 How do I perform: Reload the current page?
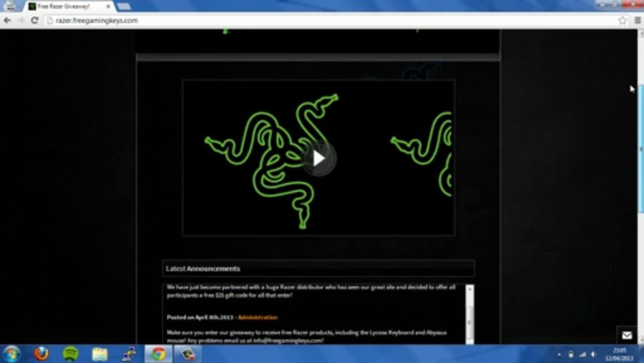click(x=34, y=20)
